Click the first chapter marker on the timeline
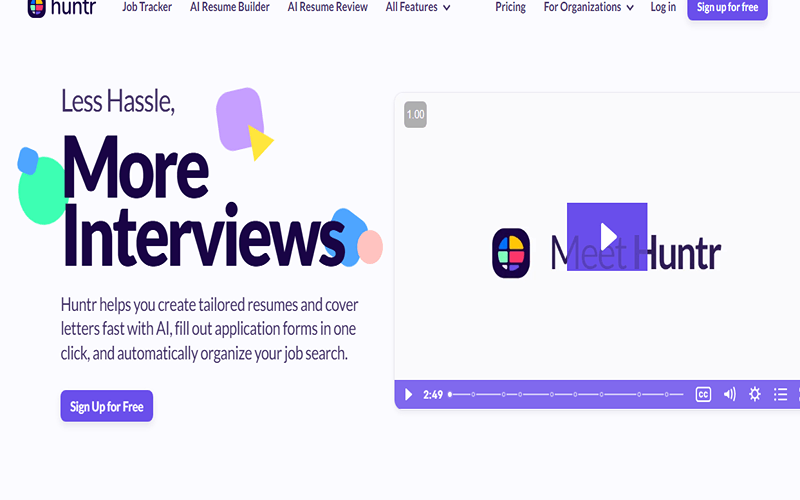The width and height of the screenshot is (800, 500). (x=473, y=394)
